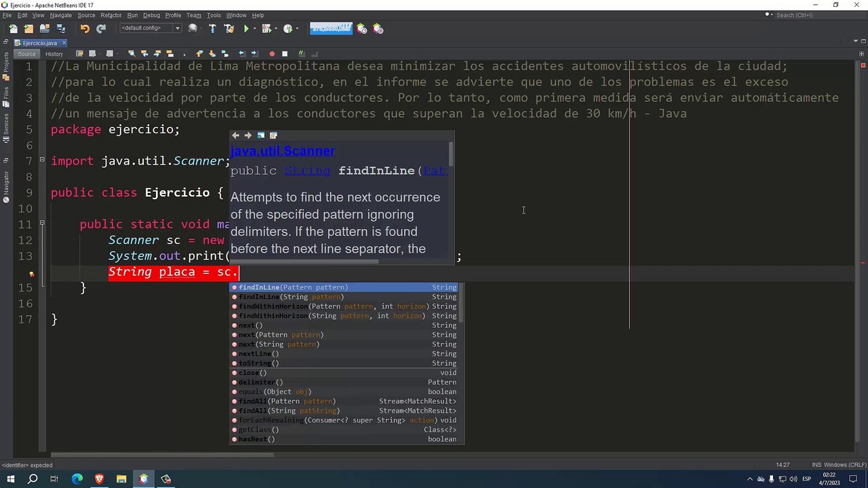This screenshot has height=488, width=868.
Task: Pick delimiter() from the completion list
Action: (x=345, y=382)
